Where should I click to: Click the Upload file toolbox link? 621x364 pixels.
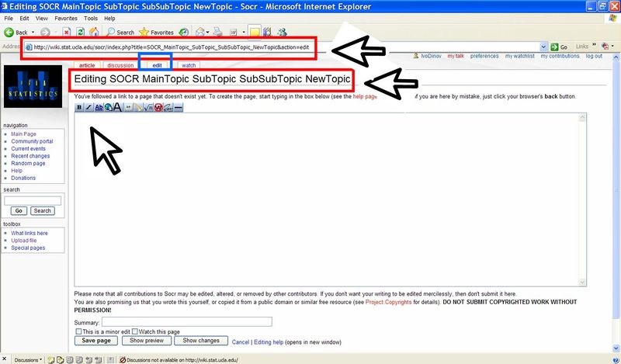tap(24, 241)
